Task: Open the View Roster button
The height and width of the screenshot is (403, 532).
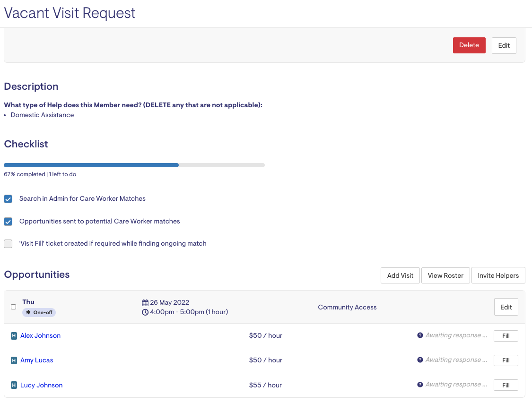Action: tap(445, 275)
